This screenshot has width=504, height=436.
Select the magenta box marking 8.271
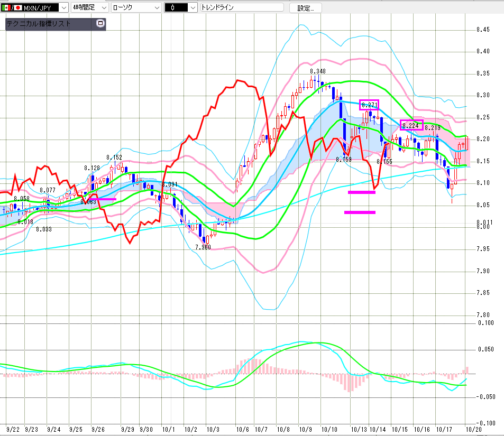[x=369, y=105]
